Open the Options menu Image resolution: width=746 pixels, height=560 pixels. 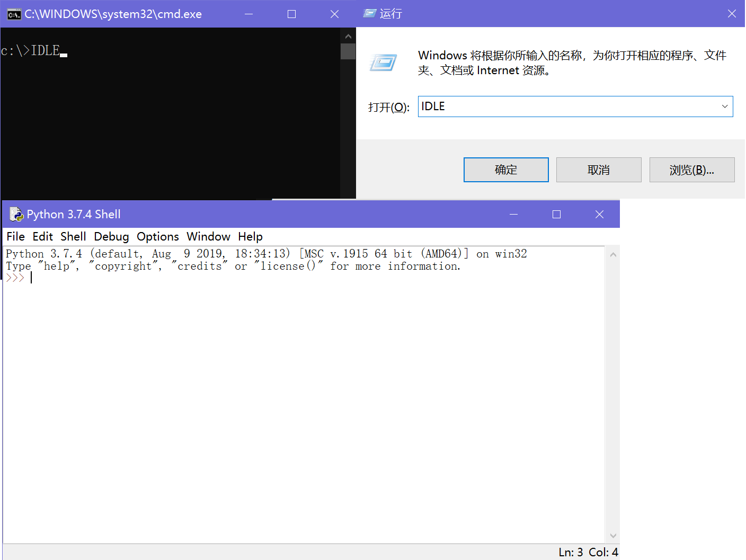coord(158,236)
